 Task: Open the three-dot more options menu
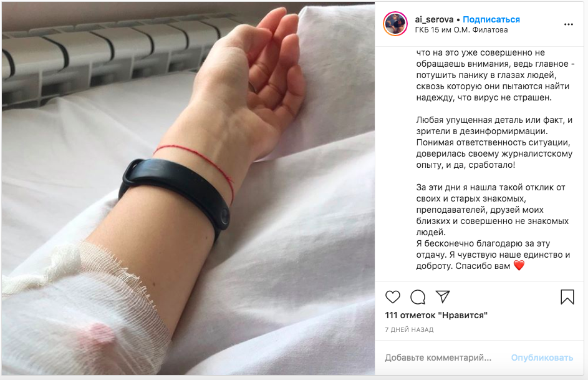[x=569, y=24]
